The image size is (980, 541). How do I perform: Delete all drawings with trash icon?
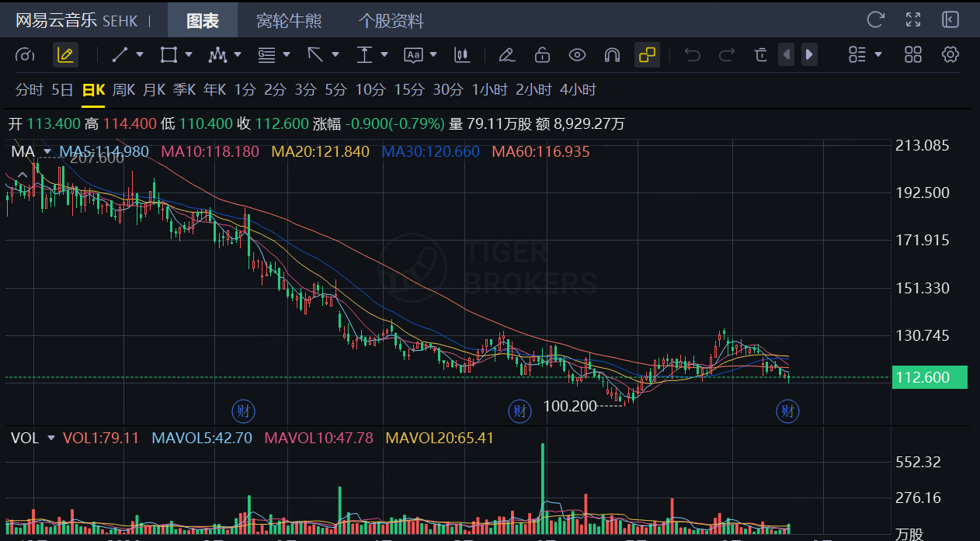point(761,55)
